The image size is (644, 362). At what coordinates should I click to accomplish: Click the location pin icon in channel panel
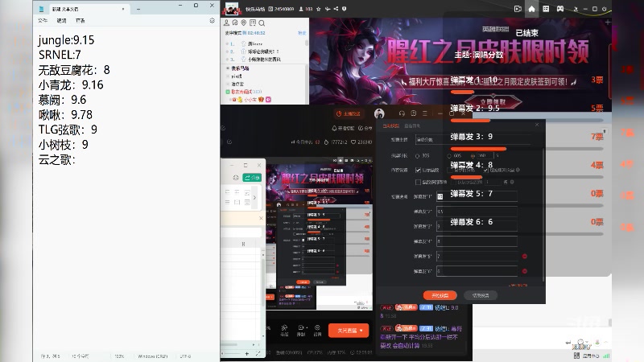(244, 23)
